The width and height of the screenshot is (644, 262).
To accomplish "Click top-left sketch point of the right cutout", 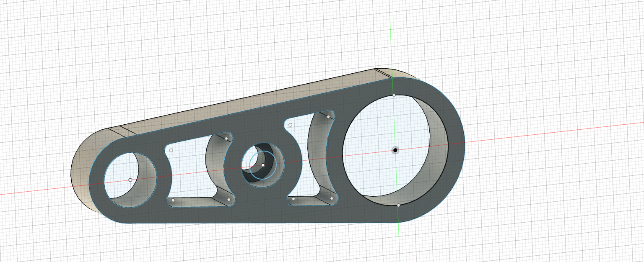I will (x=290, y=125).
